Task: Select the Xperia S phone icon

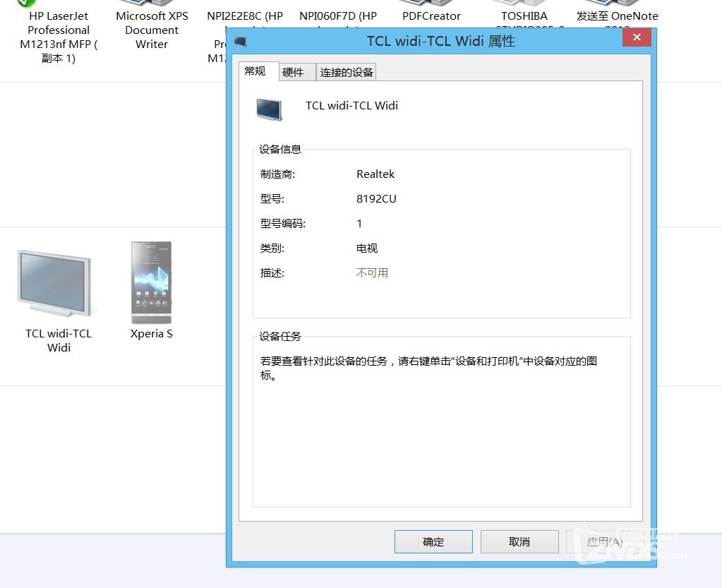Action: [x=152, y=282]
